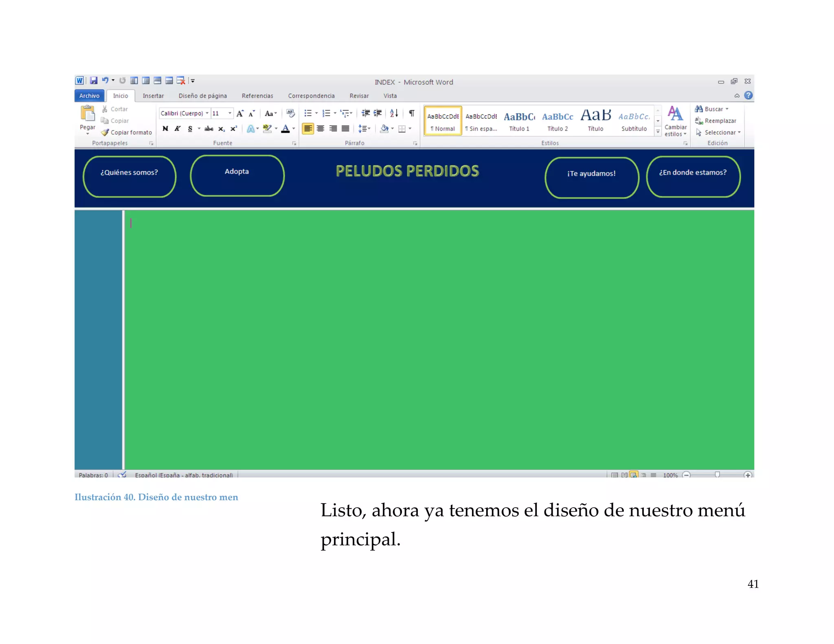Image resolution: width=834 pixels, height=644 pixels.
Task: Click the bullet list icon
Action: 308,113
